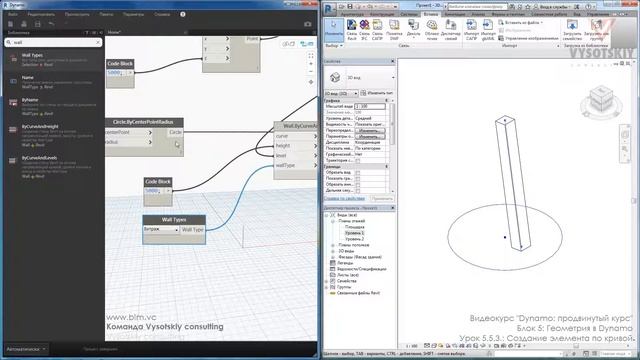The height and width of the screenshot is (360, 640).
Task: Click the Zoom to fit icon in Dynamo canvas
Action: [x=311, y=56]
